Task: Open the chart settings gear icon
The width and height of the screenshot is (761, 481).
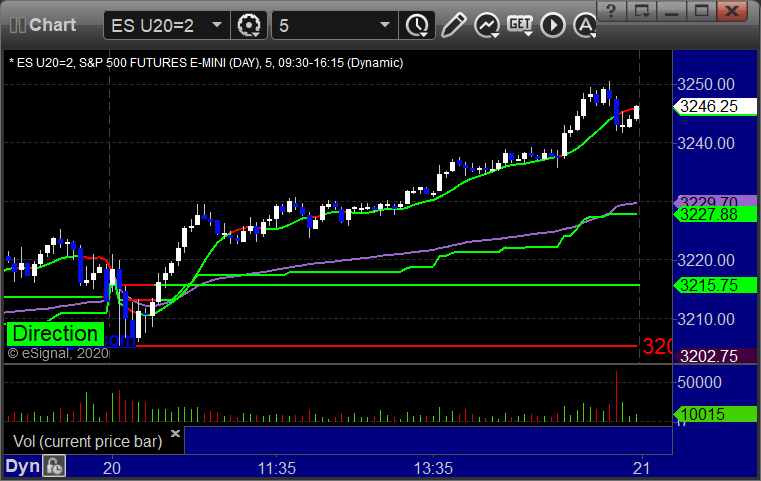Action: [248, 25]
